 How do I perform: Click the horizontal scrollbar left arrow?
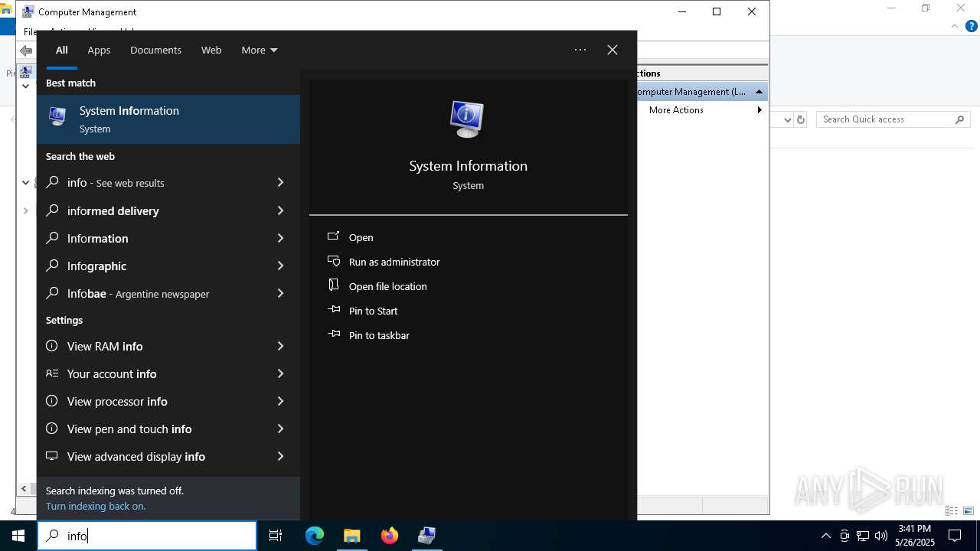pyautogui.click(x=24, y=488)
